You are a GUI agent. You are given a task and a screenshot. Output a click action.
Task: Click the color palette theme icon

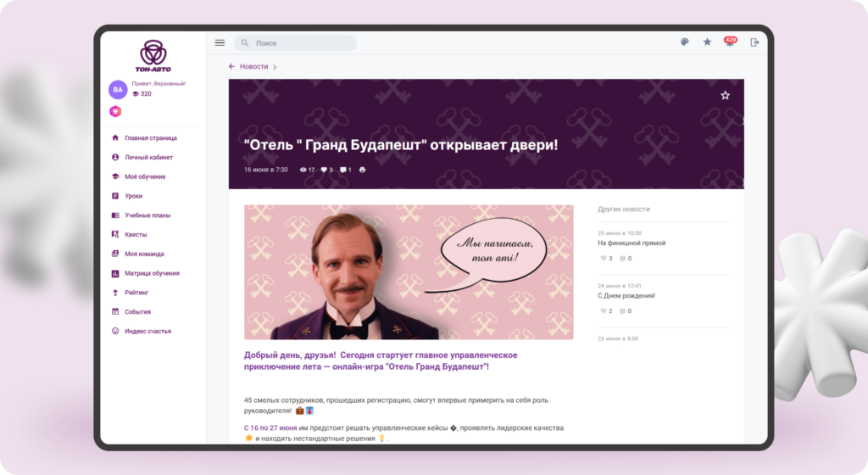point(685,42)
